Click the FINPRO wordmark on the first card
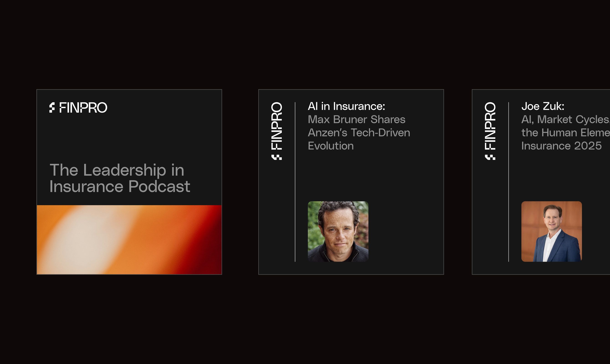This screenshot has width=610, height=364. (x=84, y=108)
